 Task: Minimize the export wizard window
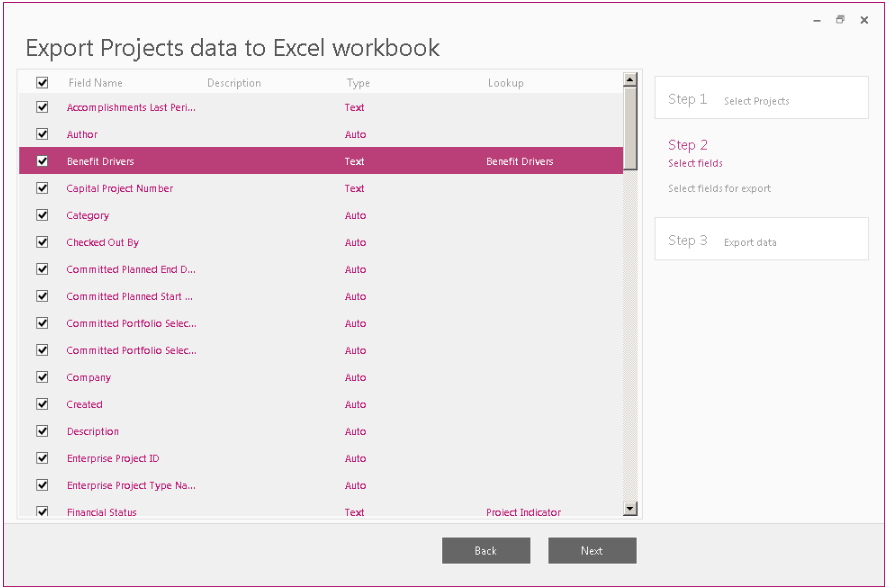[817, 20]
